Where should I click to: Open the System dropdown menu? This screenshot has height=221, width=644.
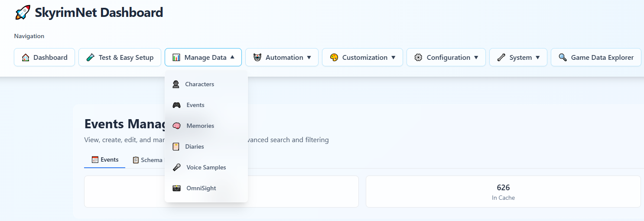(518, 57)
